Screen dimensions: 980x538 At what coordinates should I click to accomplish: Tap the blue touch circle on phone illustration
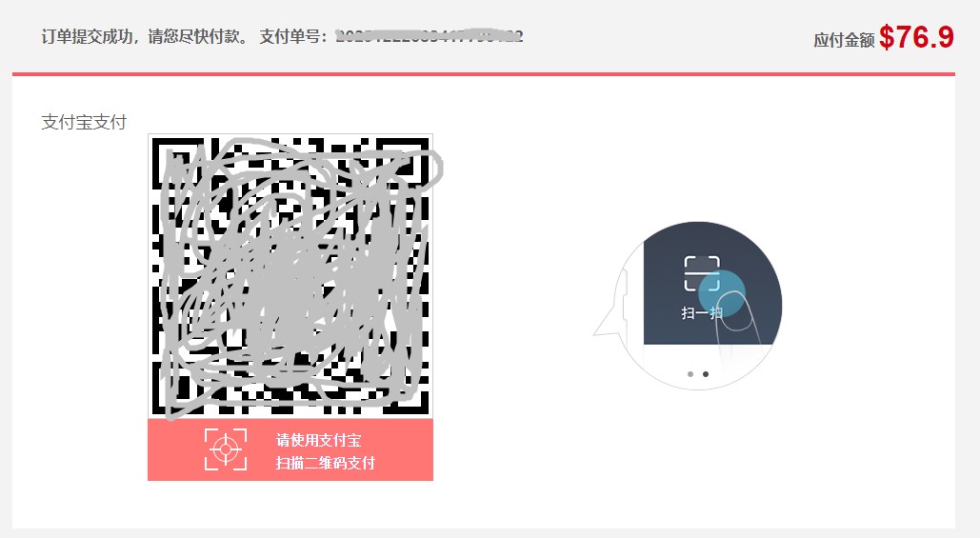722,292
